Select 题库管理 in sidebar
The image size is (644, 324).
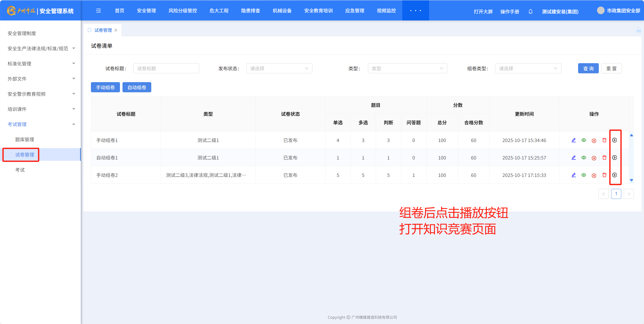click(x=24, y=140)
